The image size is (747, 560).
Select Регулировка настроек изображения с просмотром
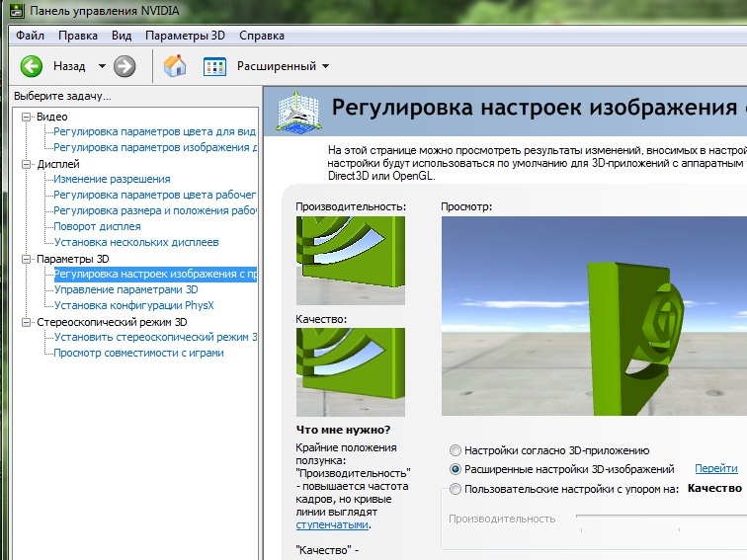coord(155,274)
